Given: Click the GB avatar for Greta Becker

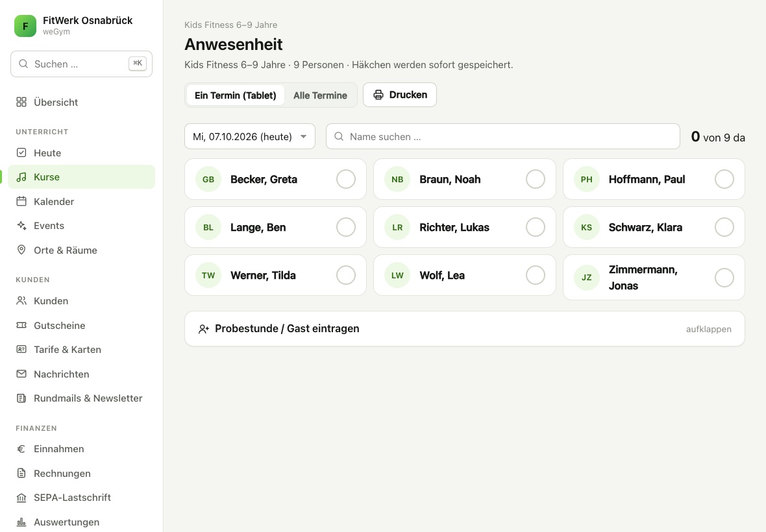Looking at the screenshot, I should click(208, 179).
